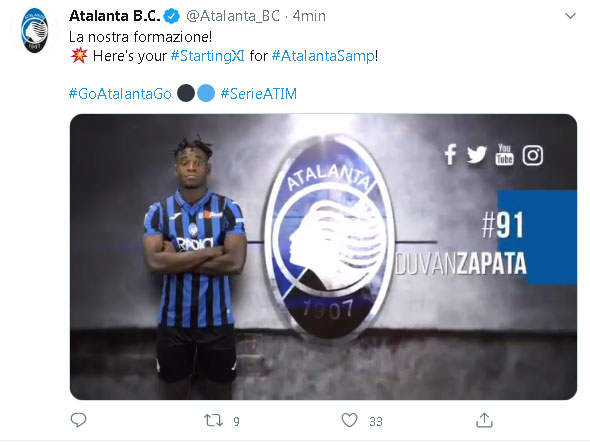Open Atalanta B.C. display name

pyautogui.click(x=115, y=16)
